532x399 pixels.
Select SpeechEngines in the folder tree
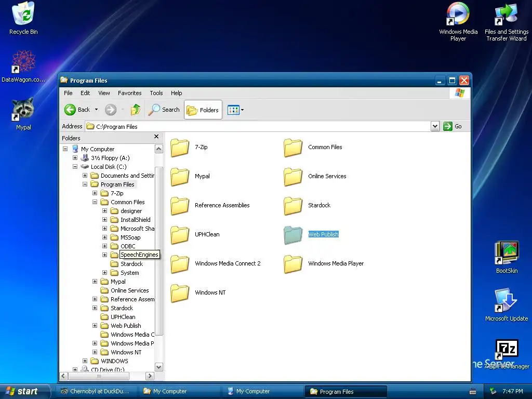(139, 255)
